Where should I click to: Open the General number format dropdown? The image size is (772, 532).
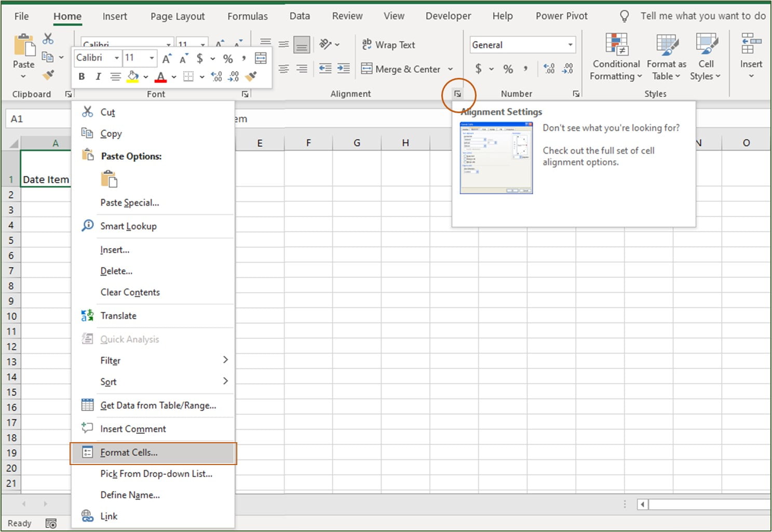point(569,45)
